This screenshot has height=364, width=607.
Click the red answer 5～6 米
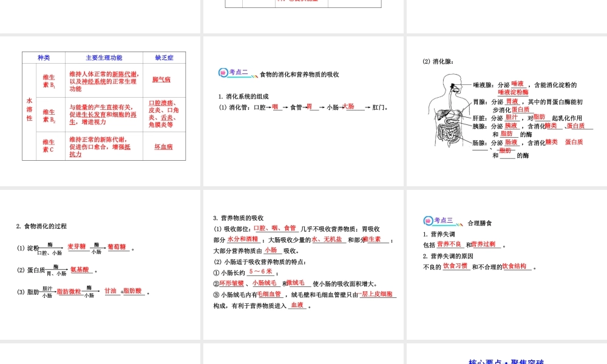pos(260,272)
